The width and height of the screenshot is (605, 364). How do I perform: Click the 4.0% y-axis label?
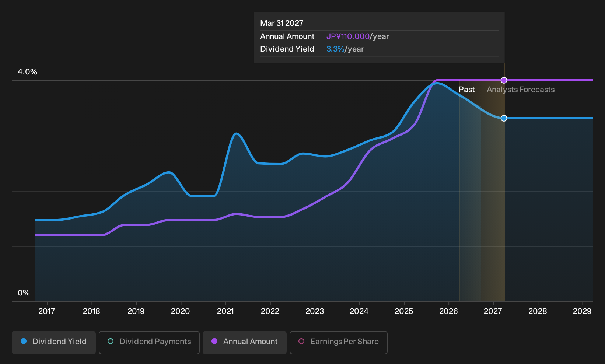tap(27, 72)
